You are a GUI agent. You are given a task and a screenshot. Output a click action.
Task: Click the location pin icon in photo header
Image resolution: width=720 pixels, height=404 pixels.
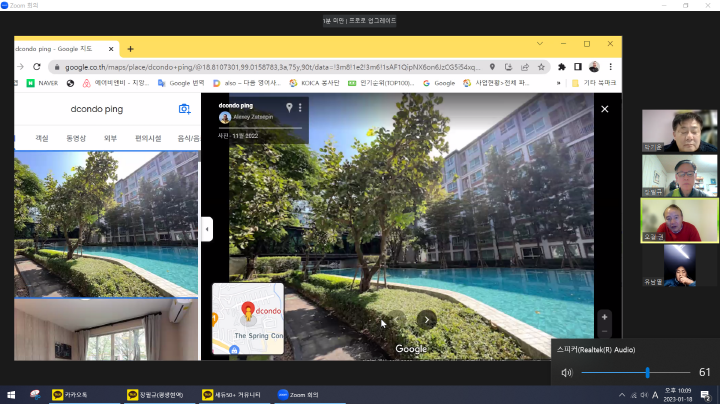[x=289, y=107]
